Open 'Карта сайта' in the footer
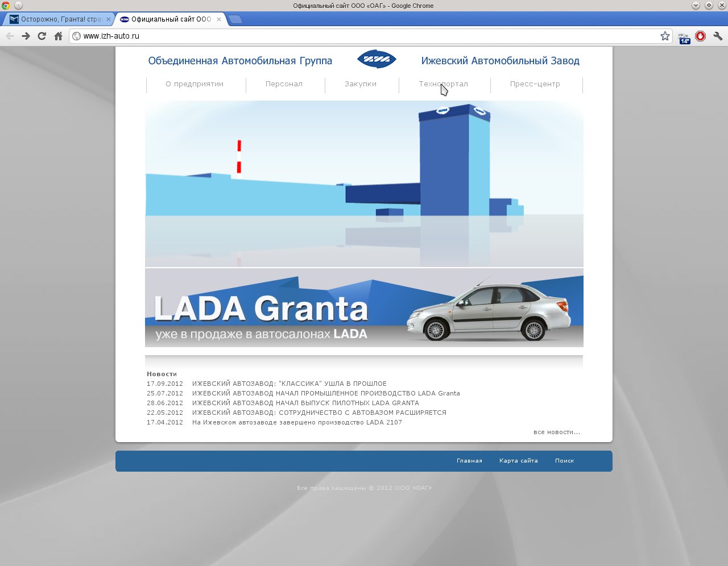The image size is (728, 566). [x=519, y=461]
